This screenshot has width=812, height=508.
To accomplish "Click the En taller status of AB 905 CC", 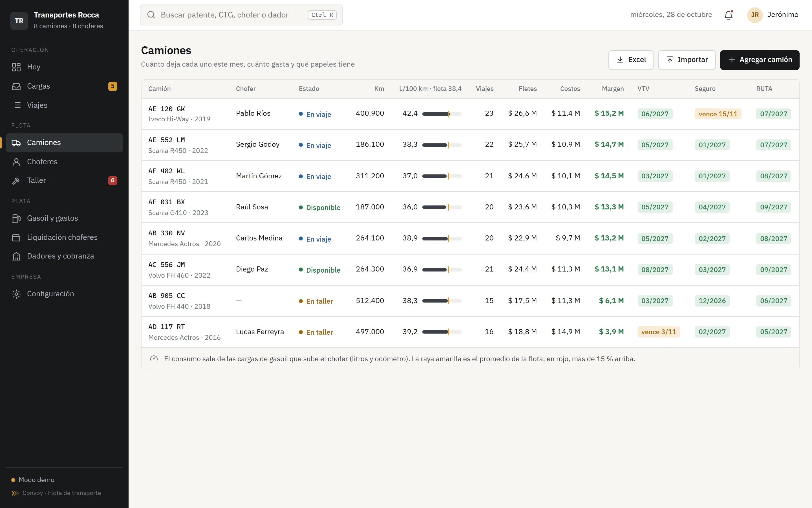I will [316, 301].
